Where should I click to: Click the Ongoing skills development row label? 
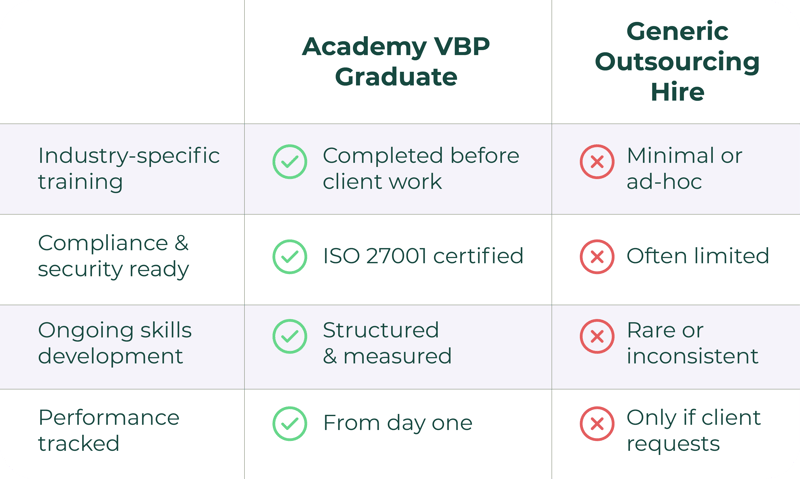(114, 343)
